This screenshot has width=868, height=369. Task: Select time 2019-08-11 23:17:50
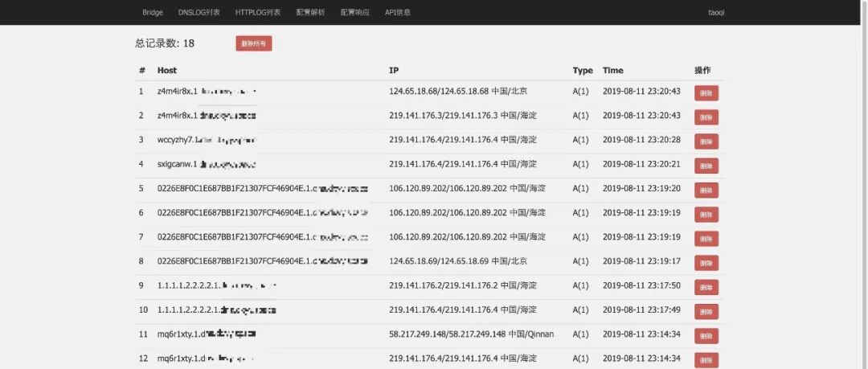tap(641, 285)
